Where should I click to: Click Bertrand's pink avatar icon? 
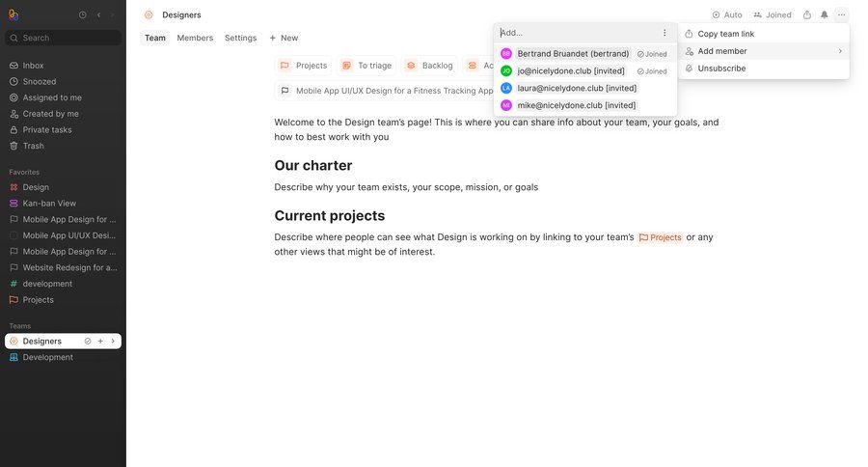(x=506, y=54)
